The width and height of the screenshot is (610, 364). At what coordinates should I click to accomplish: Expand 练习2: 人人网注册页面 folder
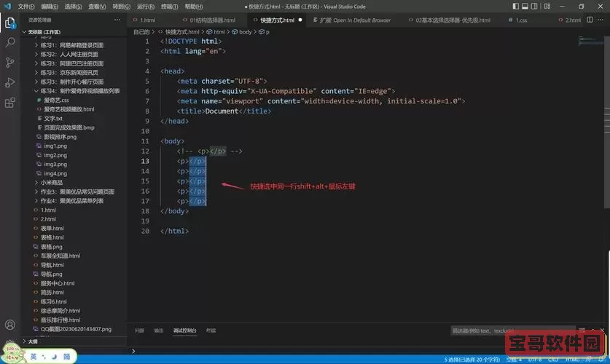69,55
